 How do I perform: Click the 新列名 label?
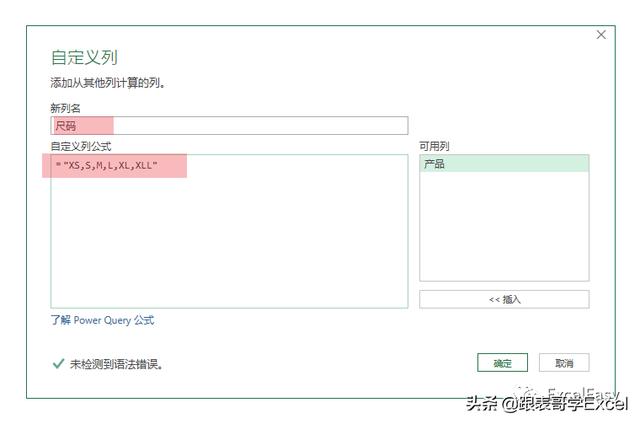click(65, 108)
